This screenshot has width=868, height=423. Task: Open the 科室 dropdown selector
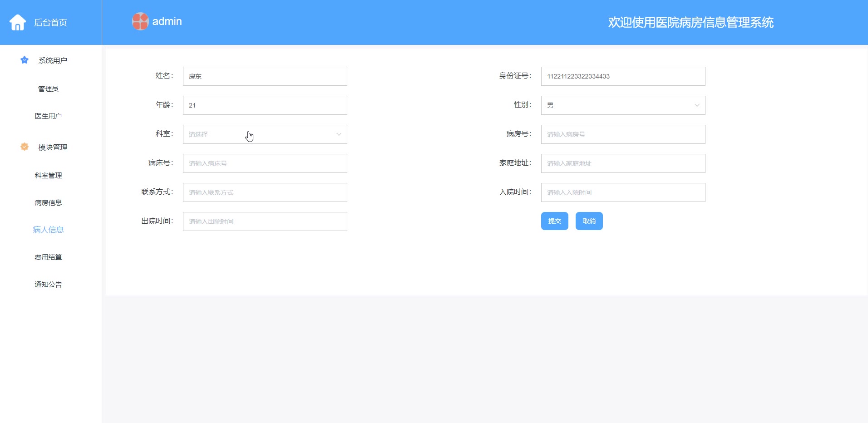(x=265, y=134)
